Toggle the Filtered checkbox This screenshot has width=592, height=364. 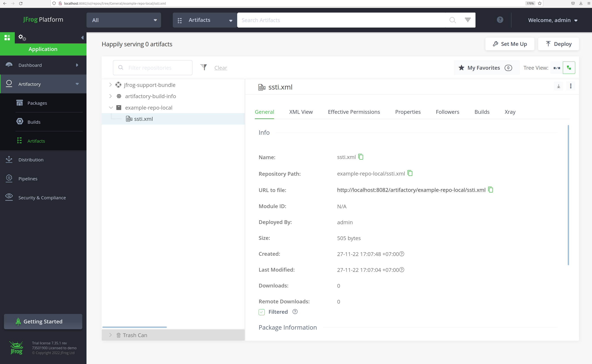pyautogui.click(x=262, y=312)
